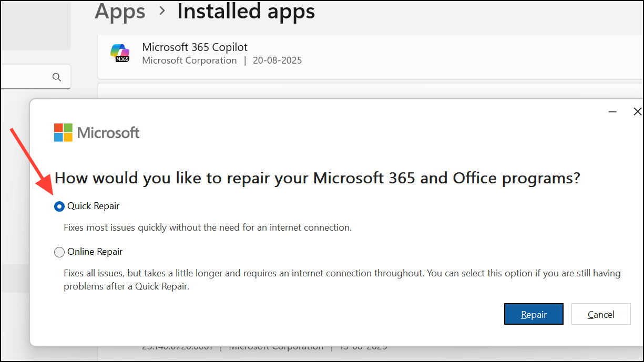
Task: Click the Online Repair description paragraph
Action: click(342, 280)
